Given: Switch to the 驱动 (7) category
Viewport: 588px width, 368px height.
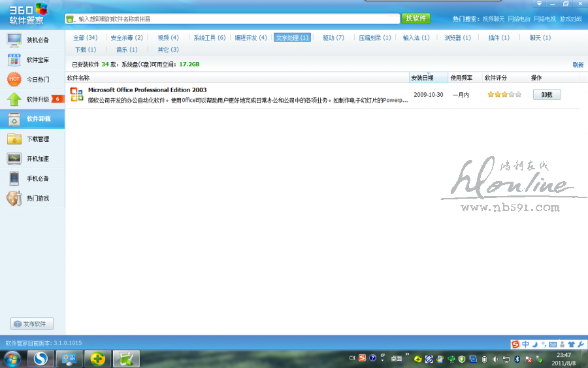Looking at the screenshot, I should tap(333, 38).
